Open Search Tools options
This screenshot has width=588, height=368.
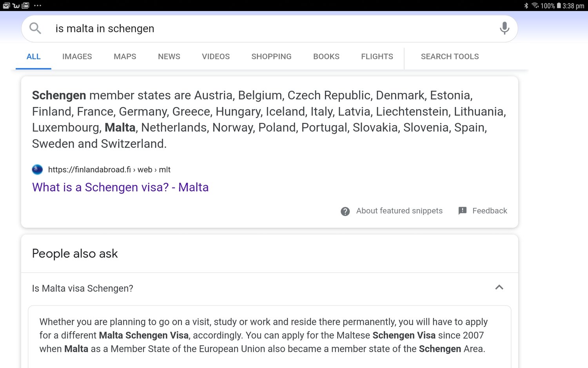pyautogui.click(x=450, y=56)
